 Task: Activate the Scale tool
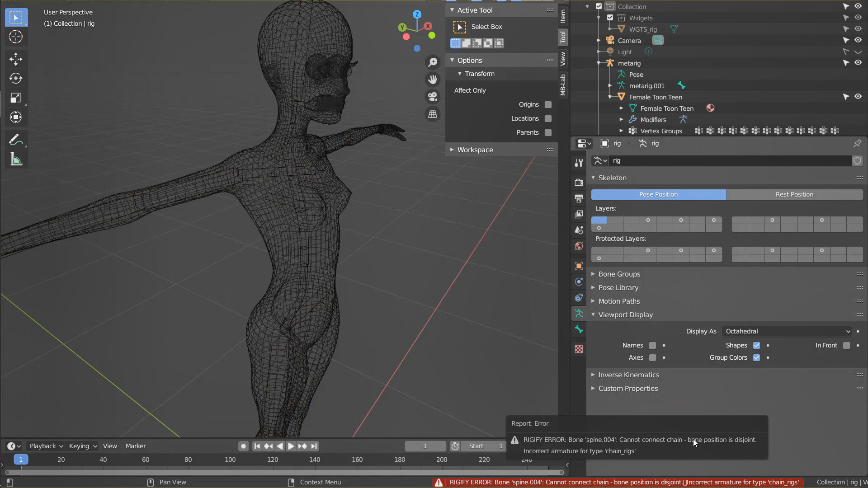[16, 98]
